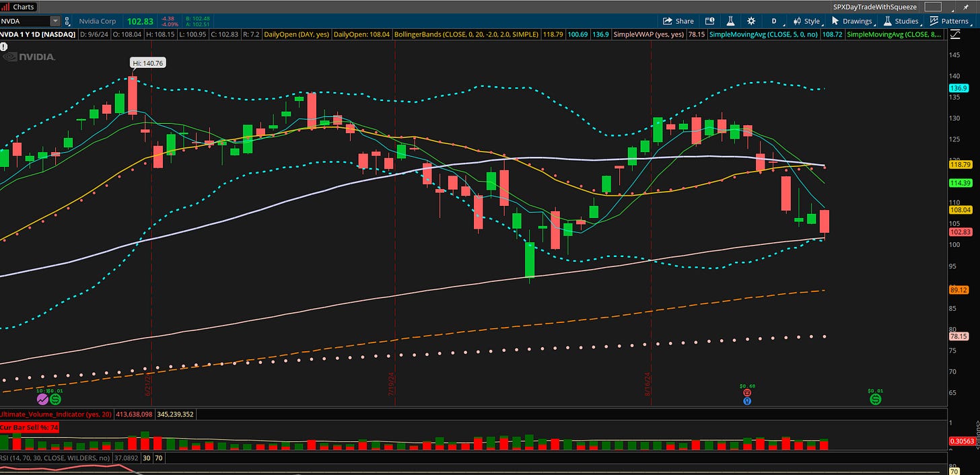The width and height of the screenshot is (980, 475).
Task: Open chart settings gear icon
Action: [751, 21]
